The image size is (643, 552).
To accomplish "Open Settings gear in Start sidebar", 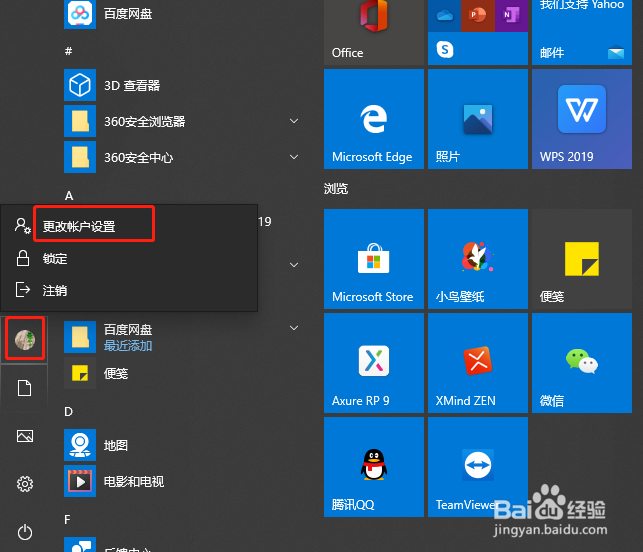I will pos(25,484).
